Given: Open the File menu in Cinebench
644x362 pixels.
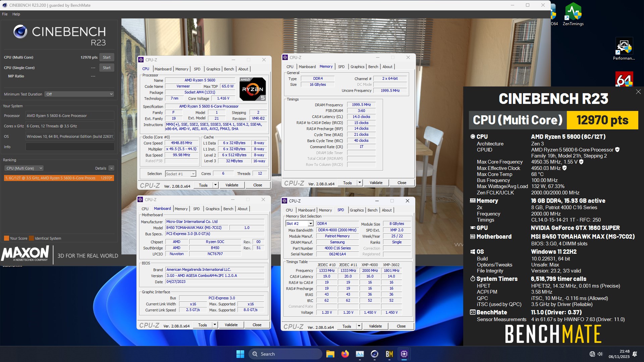Looking at the screenshot, I should 5,14.
